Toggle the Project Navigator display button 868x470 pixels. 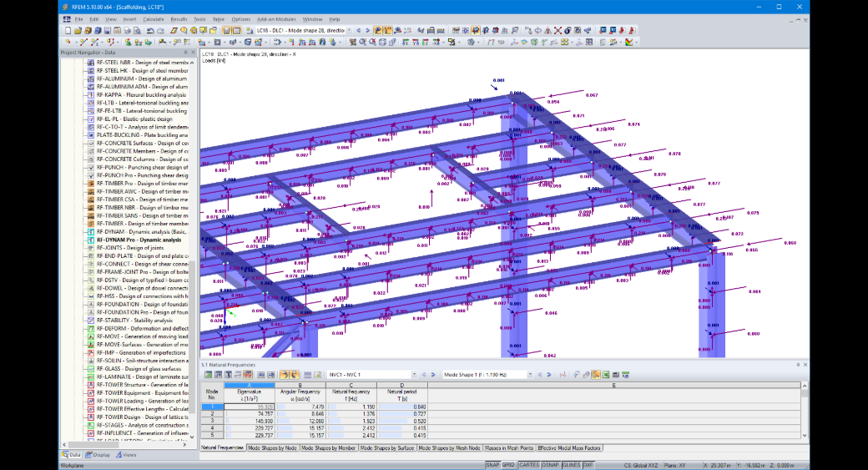tap(226, 30)
